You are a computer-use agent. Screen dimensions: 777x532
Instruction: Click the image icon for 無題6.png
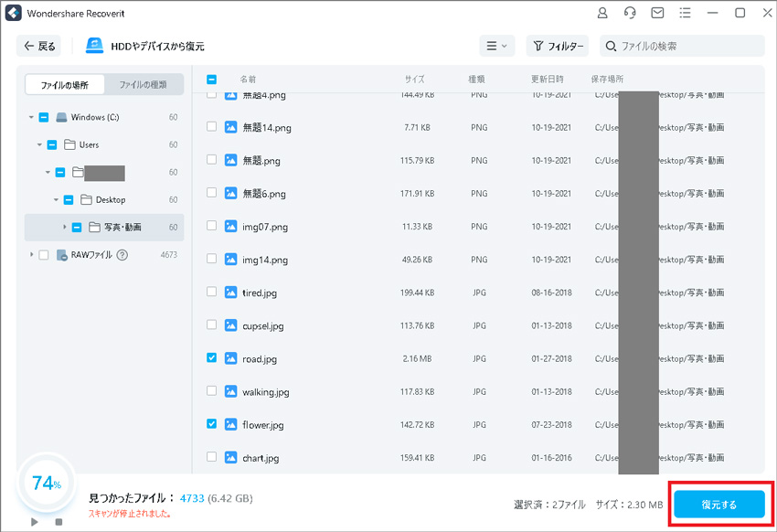pyautogui.click(x=231, y=193)
